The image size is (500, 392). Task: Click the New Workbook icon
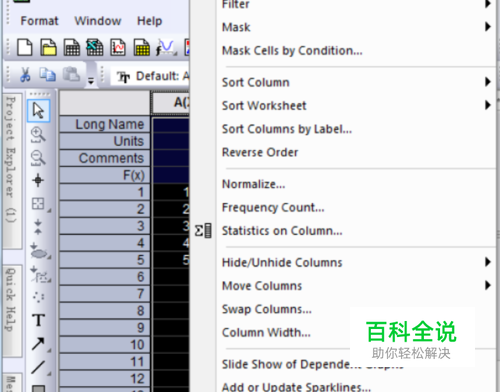point(72,47)
